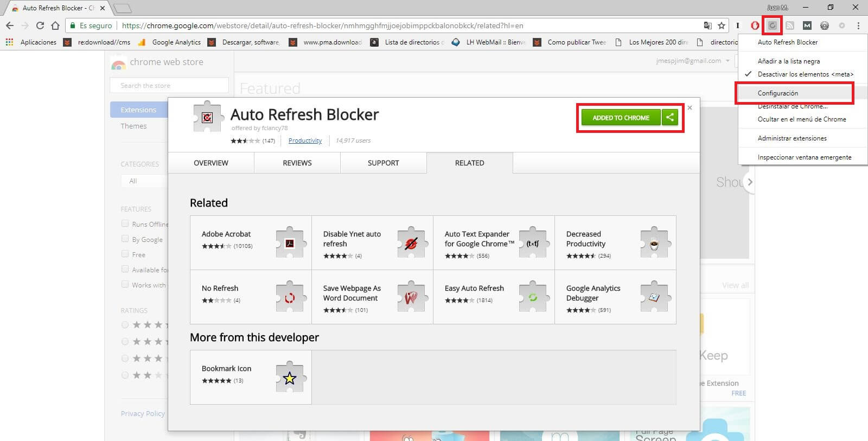Switch to the Support tab

[384, 163]
